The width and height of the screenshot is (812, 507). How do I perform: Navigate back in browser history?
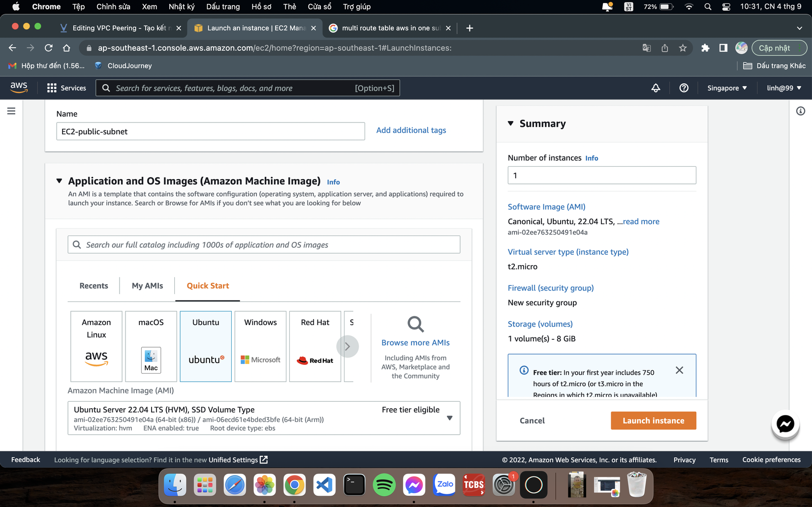(x=12, y=48)
